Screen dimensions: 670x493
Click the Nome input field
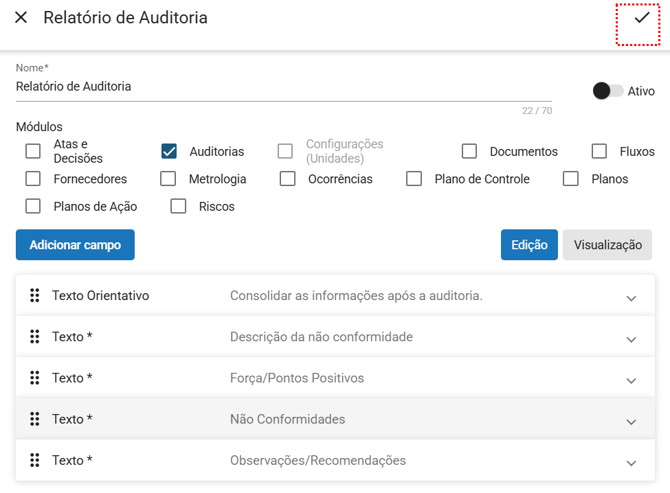[x=280, y=87]
